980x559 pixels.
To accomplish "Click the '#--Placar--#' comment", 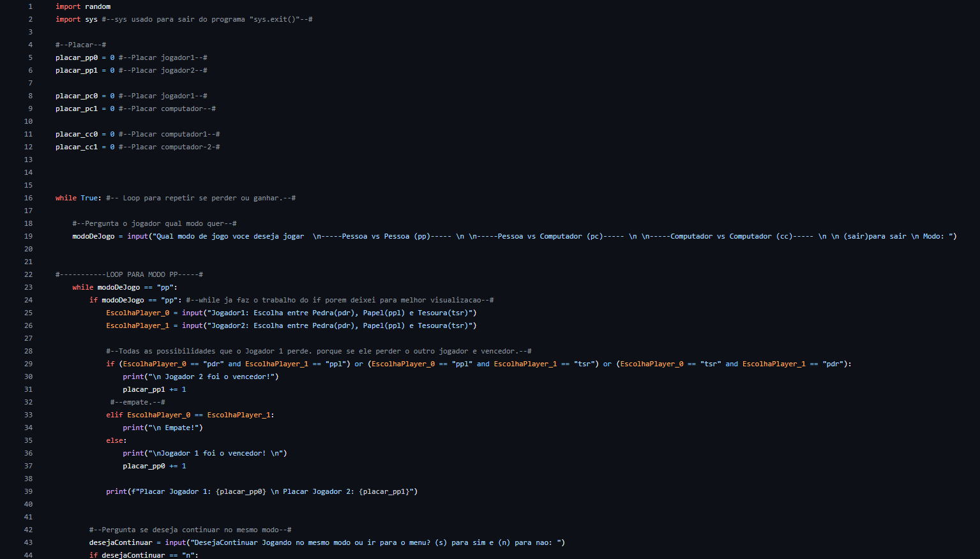I will [80, 45].
